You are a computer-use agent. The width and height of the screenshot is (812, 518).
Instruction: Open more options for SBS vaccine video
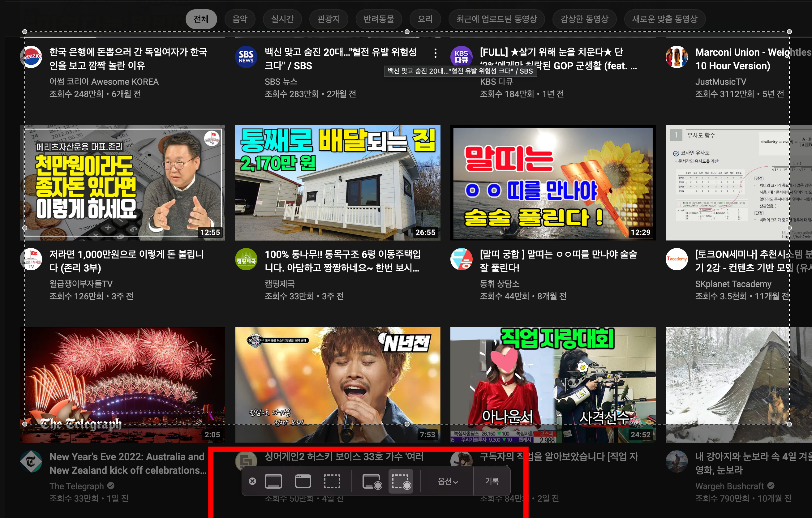[x=435, y=53]
